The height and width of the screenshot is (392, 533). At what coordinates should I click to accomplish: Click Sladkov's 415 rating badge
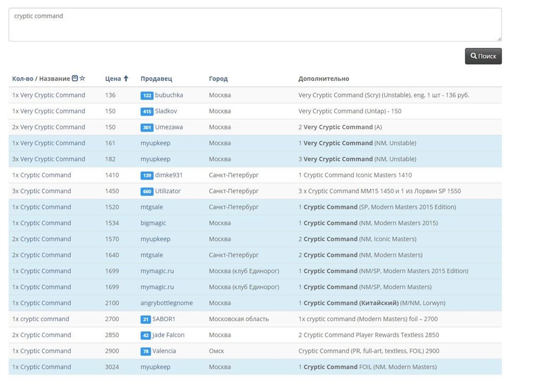[x=147, y=111]
